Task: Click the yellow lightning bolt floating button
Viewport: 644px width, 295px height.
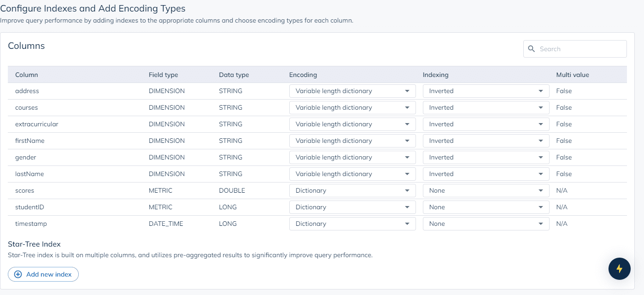Action: coord(619,269)
